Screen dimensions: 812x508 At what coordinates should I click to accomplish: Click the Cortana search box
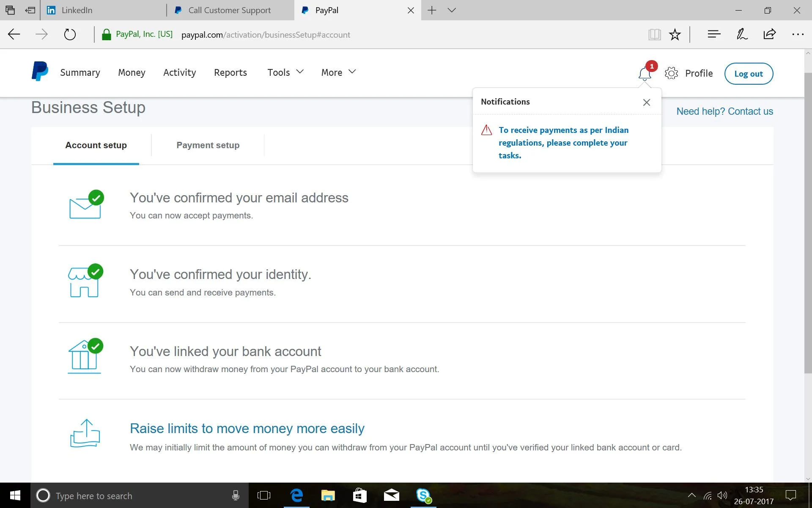pos(140,495)
